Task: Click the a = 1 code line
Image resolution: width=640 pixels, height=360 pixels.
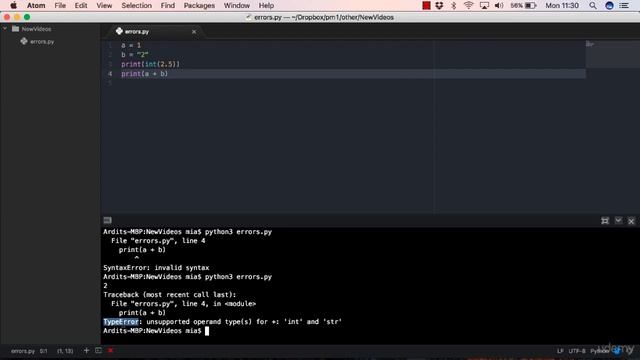Action: (x=131, y=45)
